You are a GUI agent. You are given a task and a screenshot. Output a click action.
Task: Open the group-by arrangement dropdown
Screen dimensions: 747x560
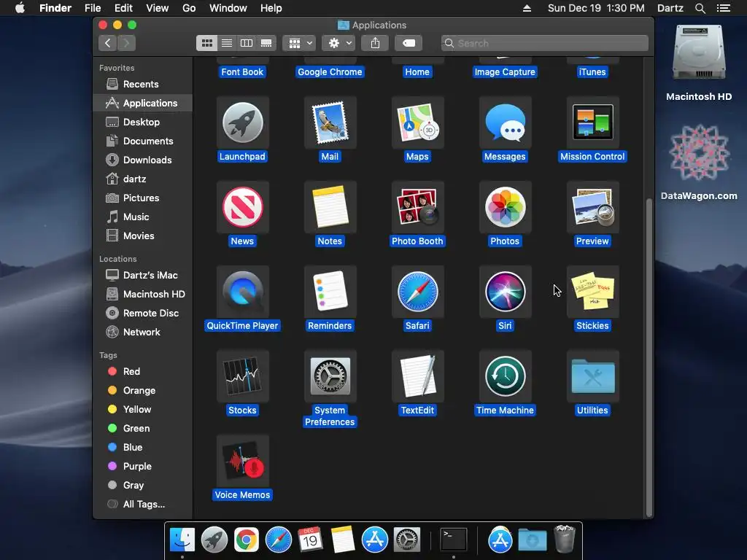300,43
